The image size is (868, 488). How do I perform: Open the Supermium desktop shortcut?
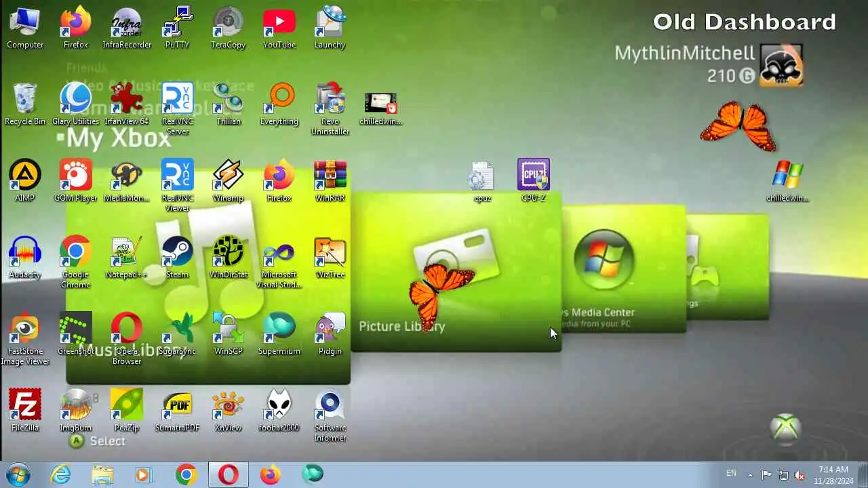(279, 334)
